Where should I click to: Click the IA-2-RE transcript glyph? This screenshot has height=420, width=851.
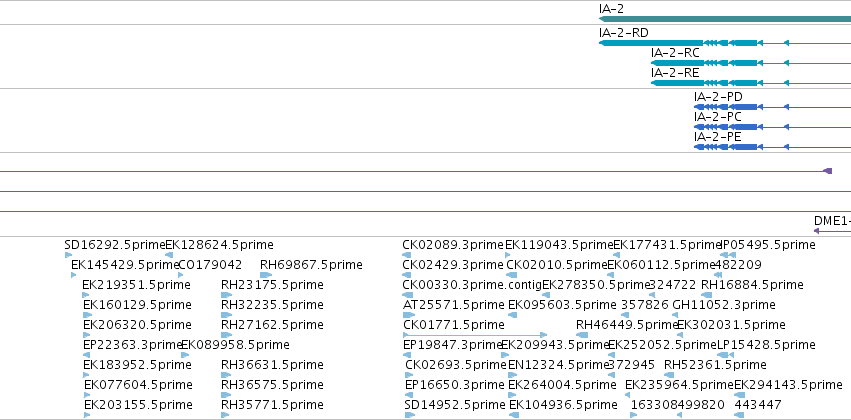click(751, 83)
